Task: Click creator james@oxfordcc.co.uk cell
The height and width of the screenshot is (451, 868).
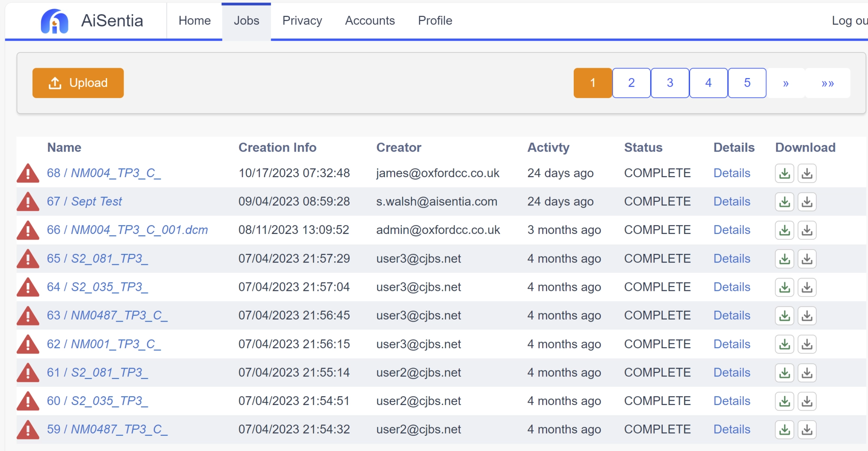Action: (x=437, y=173)
